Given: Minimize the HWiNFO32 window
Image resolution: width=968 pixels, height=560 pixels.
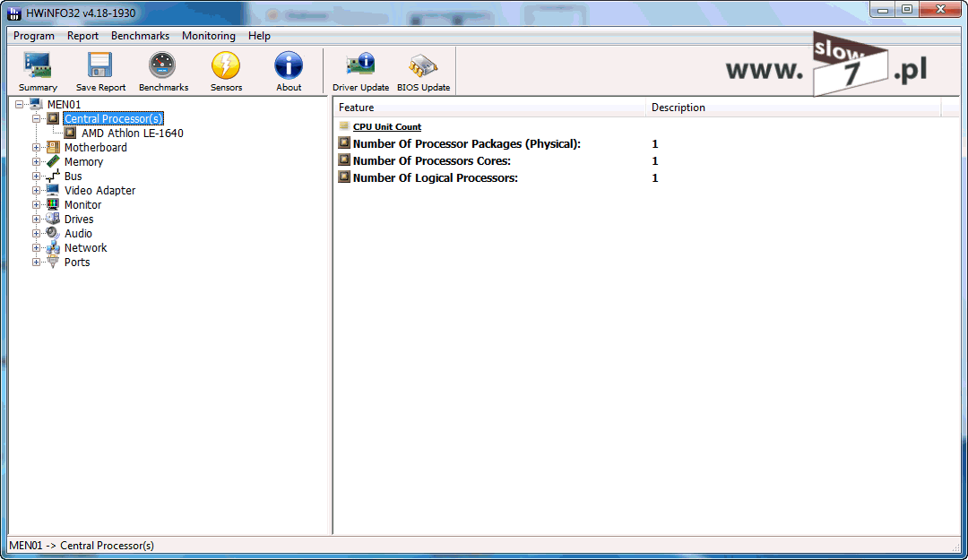Looking at the screenshot, I should click(x=884, y=9).
